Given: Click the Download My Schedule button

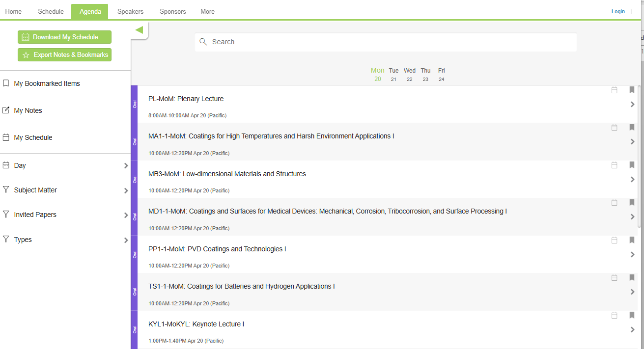Looking at the screenshot, I should [x=64, y=37].
